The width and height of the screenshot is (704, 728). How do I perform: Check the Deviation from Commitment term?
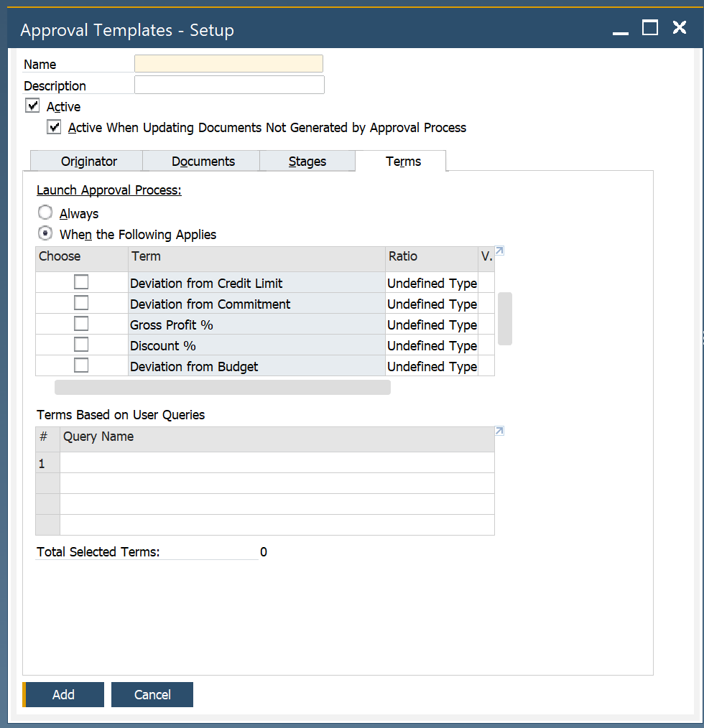click(81, 303)
